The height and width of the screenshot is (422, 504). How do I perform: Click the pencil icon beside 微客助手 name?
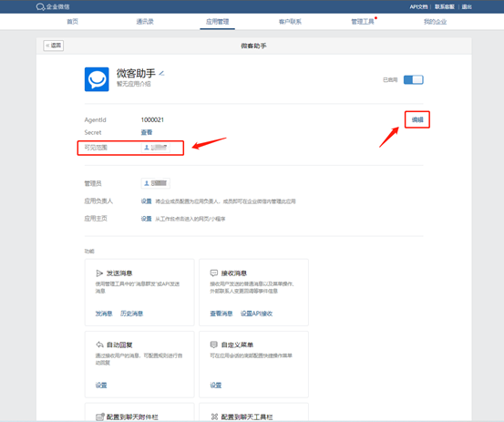click(x=161, y=73)
